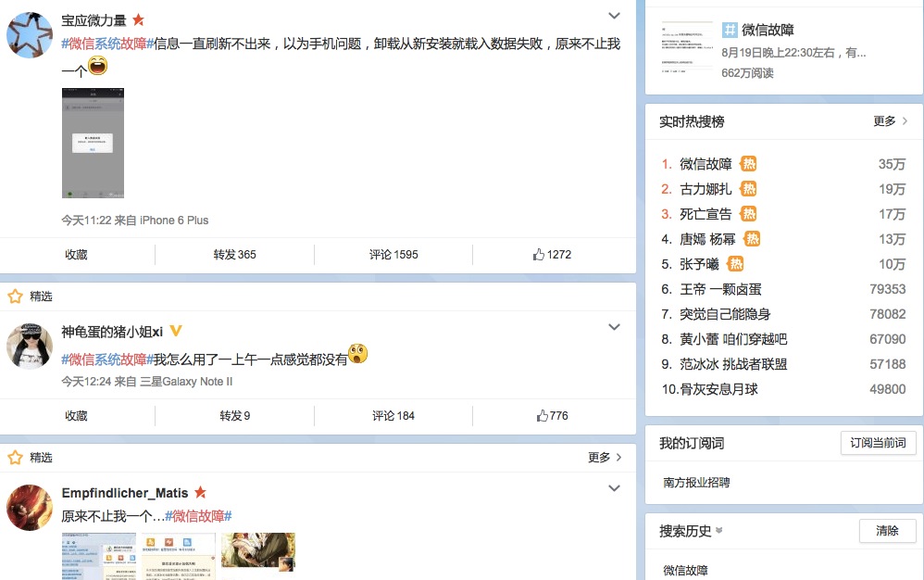This screenshot has width=924, height=580.
Task: Open search history entry 微信故障
Action: (685, 570)
